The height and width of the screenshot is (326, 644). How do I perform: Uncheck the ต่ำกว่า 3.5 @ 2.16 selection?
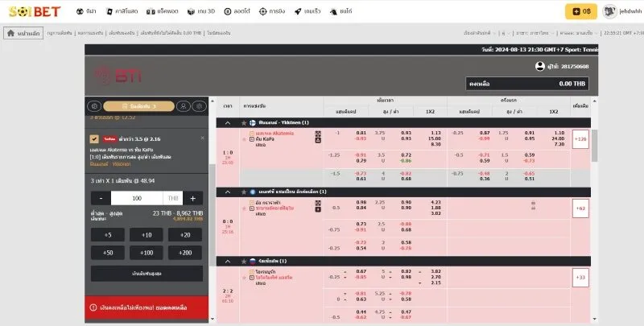click(94, 139)
